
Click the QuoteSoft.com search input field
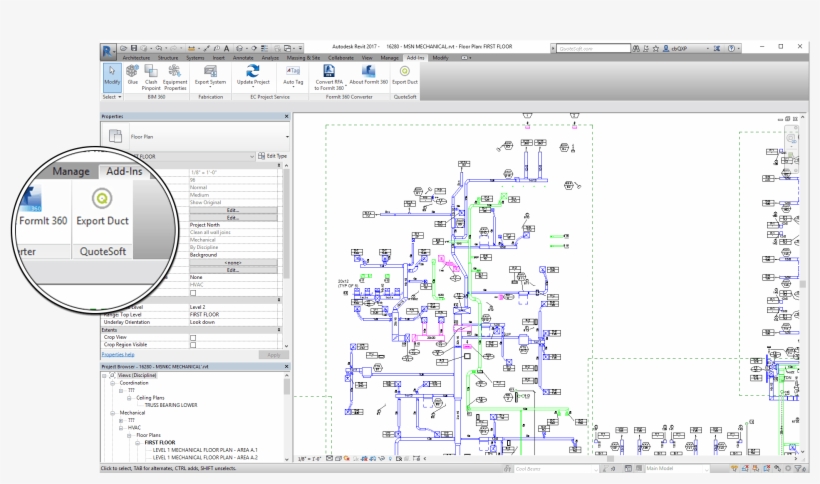tap(593, 48)
